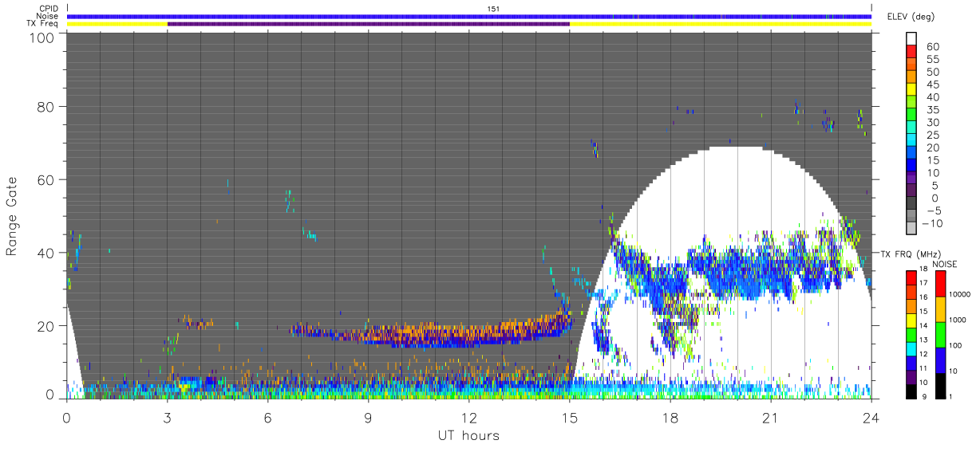Click the 35 label on ELEV scale
The height and width of the screenshot is (452, 980).
931,110
